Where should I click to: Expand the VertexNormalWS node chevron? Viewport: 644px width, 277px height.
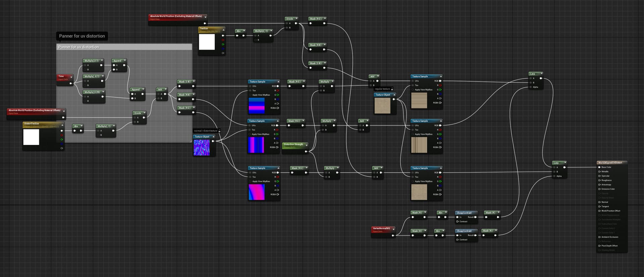pos(393,229)
